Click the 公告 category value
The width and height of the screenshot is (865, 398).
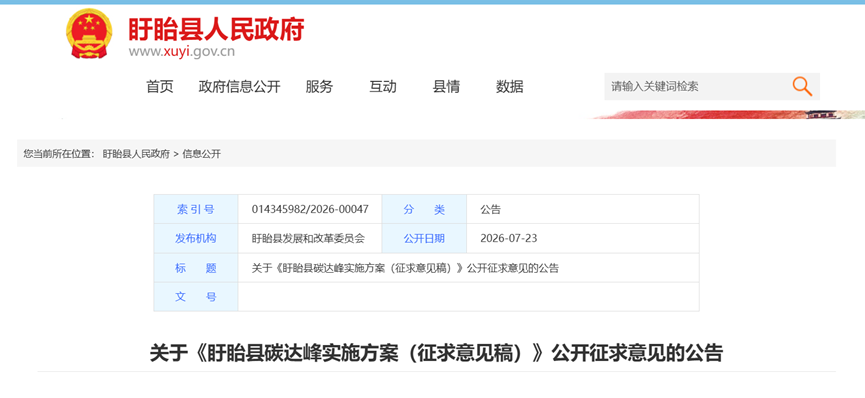490,210
